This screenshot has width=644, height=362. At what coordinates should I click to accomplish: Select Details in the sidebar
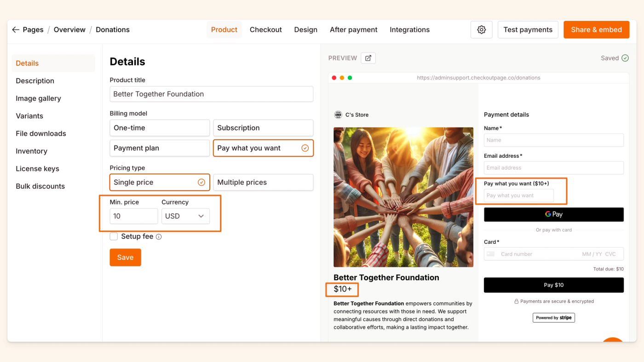(x=53, y=63)
